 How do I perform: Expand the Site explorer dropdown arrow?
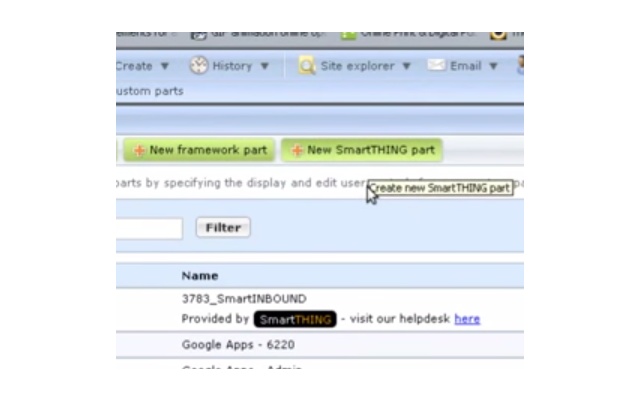point(406,66)
